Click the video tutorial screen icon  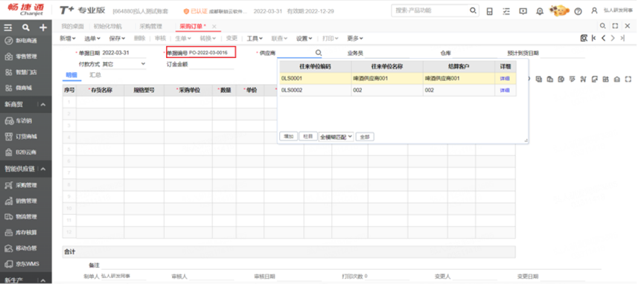tap(523, 11)
